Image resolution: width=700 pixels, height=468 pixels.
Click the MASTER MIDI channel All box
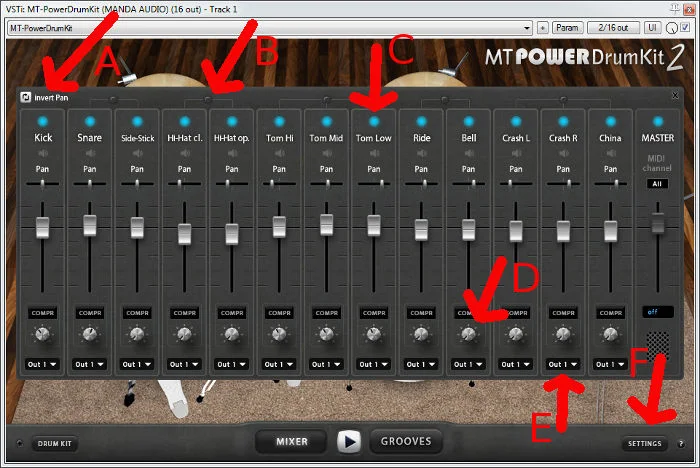(x=657, y=184)
